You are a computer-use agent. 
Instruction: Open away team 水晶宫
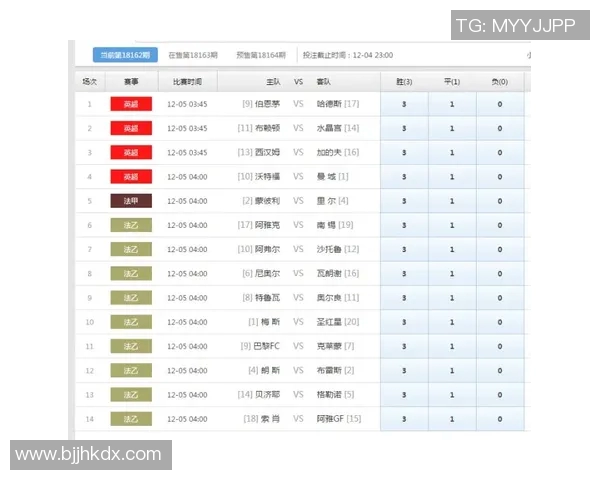click(x=329, y=128)
